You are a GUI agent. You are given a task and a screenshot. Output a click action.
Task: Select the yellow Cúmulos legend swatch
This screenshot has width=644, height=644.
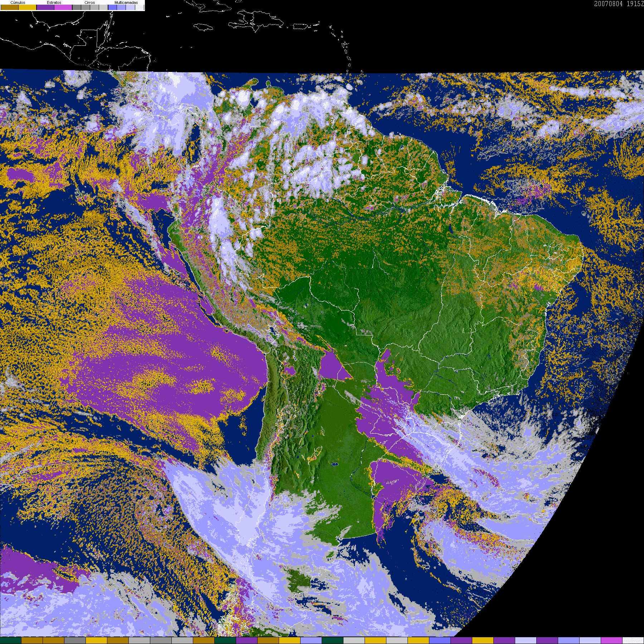pos(28,8)
